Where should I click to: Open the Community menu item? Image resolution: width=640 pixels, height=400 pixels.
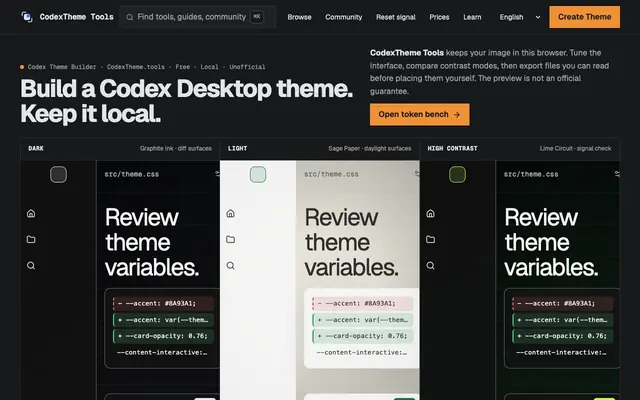coord(344,17)
